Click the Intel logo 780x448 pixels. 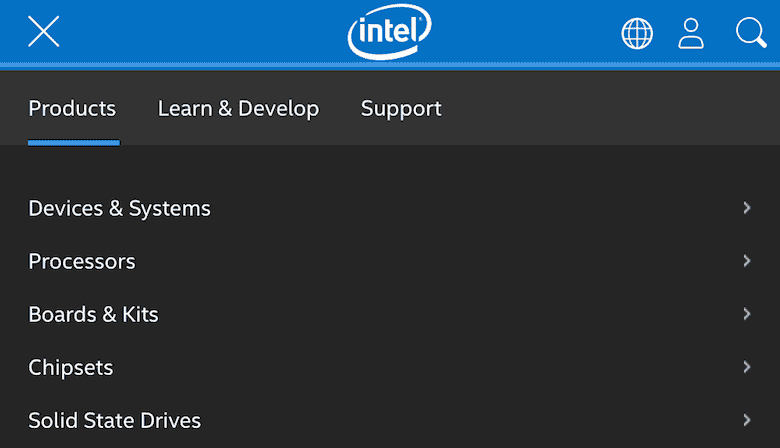pyautogui.click(x=390, y=33)
